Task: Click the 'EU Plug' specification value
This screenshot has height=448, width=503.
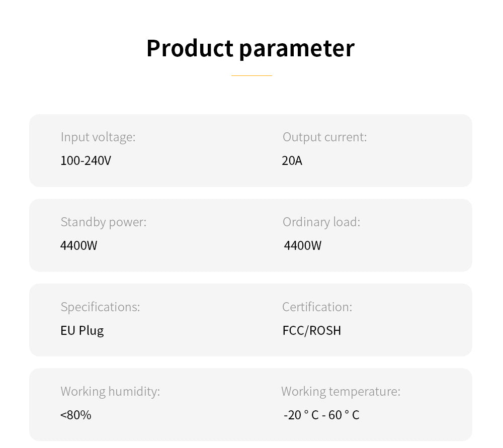Action: [x=82, y=331]
